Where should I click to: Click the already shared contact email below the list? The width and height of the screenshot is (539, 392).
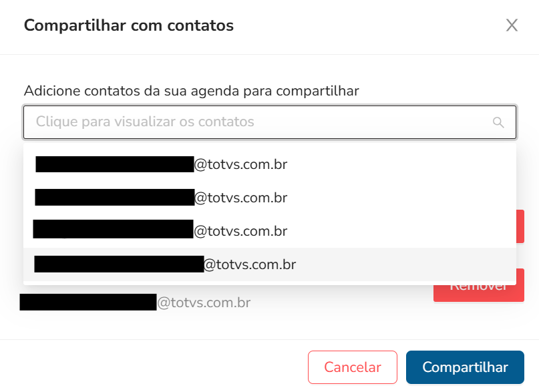coord(203,303)
